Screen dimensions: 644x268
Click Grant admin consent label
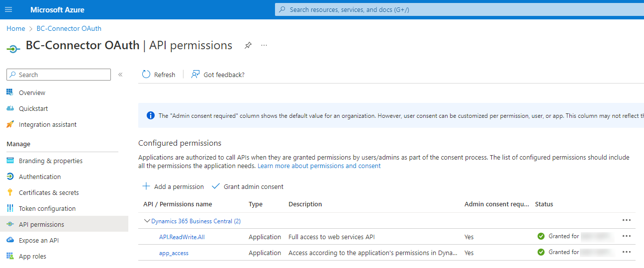(x=254, y=186)
